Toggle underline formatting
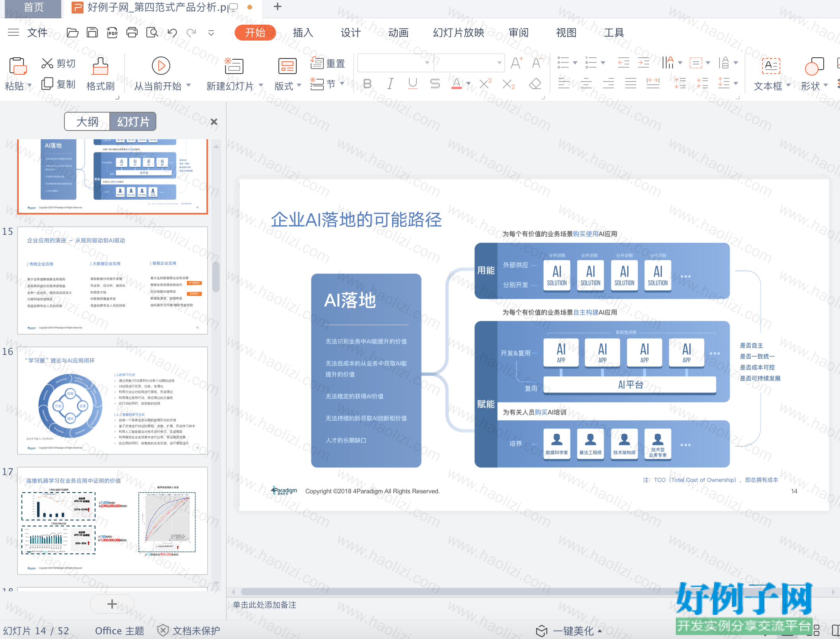The height and width of the screenshot is (639, 840). coord(413,84)
